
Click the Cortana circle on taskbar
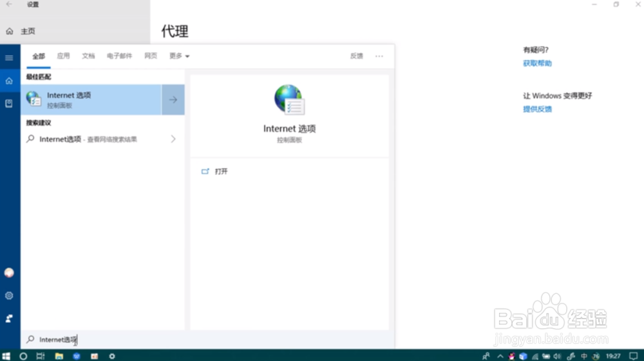[x=23, y=356]
